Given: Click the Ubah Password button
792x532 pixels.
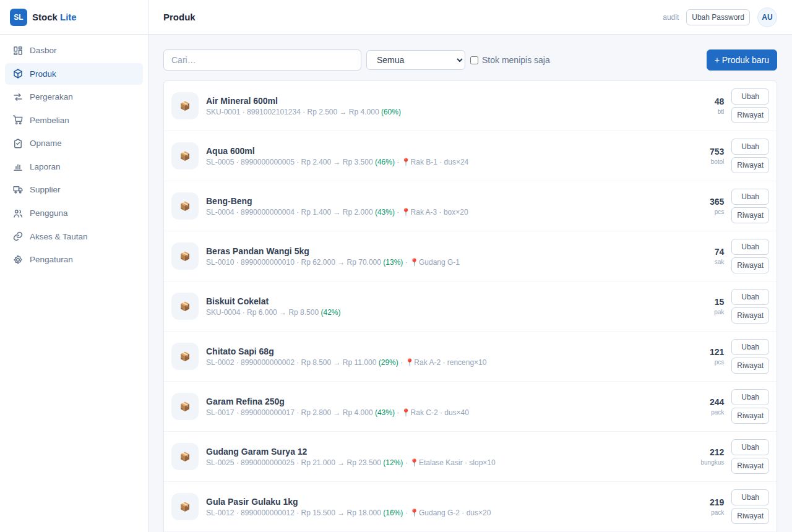Looking at the screenshot, I should point(718,17).
